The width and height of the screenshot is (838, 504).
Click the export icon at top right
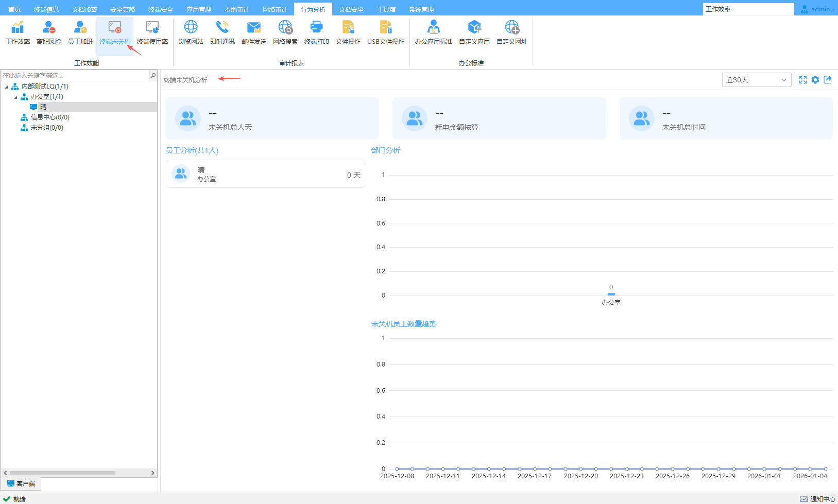click(828, 80)
